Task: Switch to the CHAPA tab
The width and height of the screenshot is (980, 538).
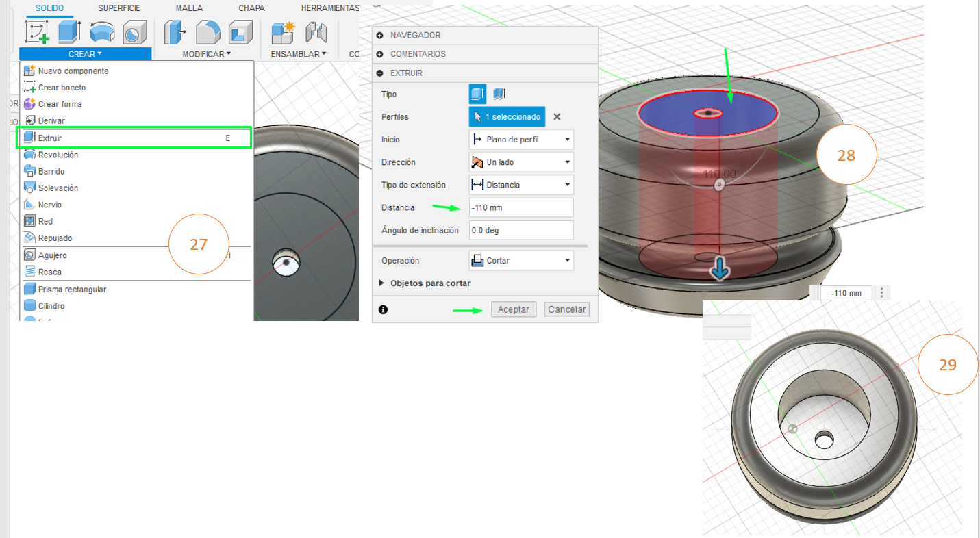Action: pos(252,8)
